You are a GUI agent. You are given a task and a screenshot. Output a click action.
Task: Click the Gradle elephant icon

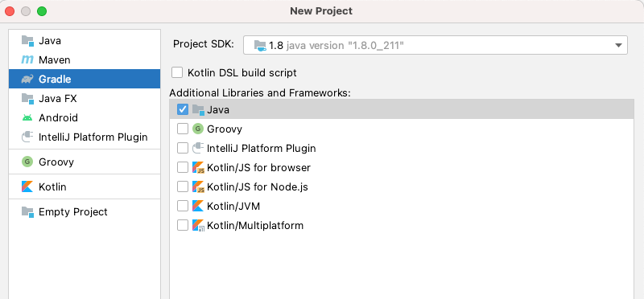[27, 79]
